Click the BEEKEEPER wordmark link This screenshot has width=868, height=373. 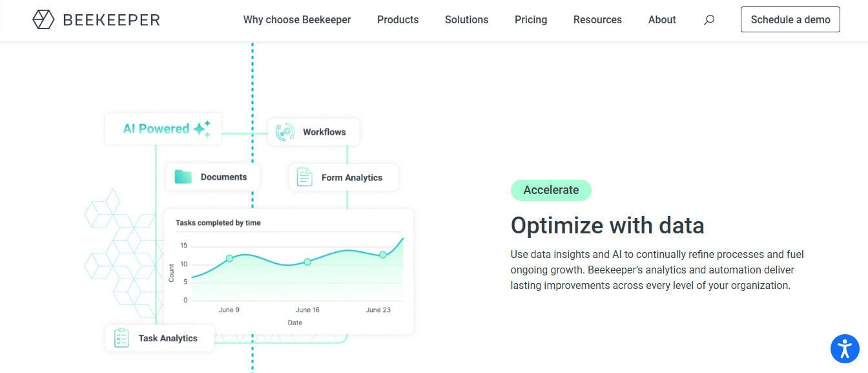point(111,19)
